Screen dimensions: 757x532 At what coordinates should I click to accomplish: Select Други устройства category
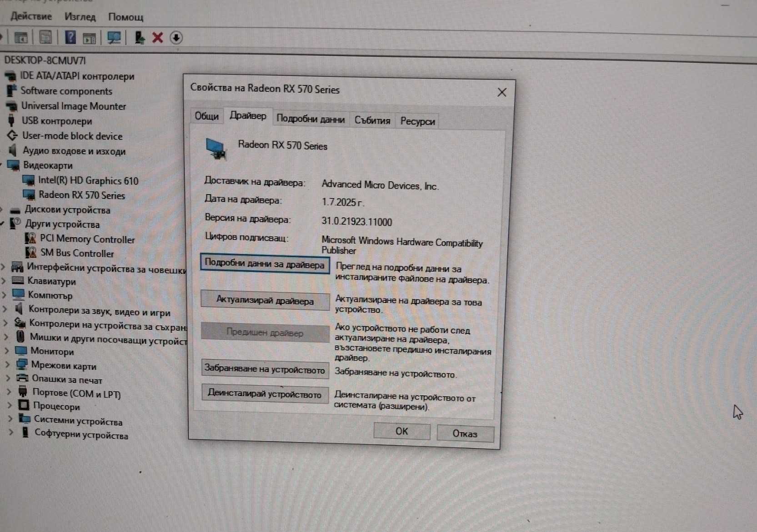pos(62,224)
